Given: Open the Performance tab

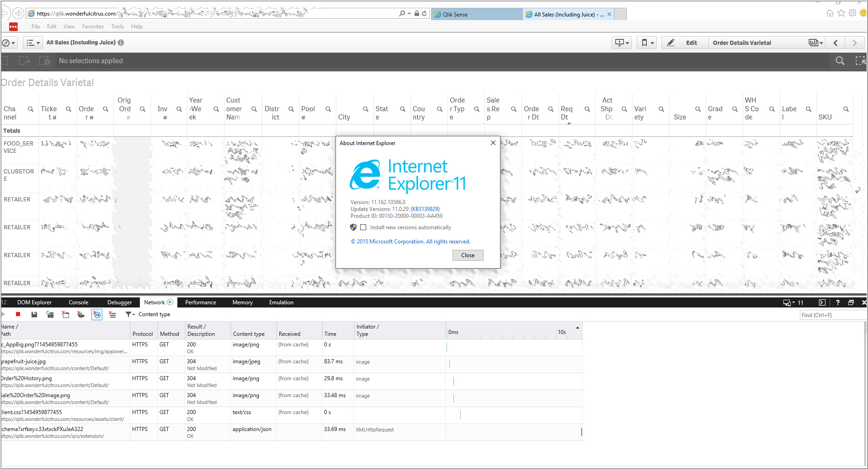Looking at the screenshot, I should pos(201,302).
